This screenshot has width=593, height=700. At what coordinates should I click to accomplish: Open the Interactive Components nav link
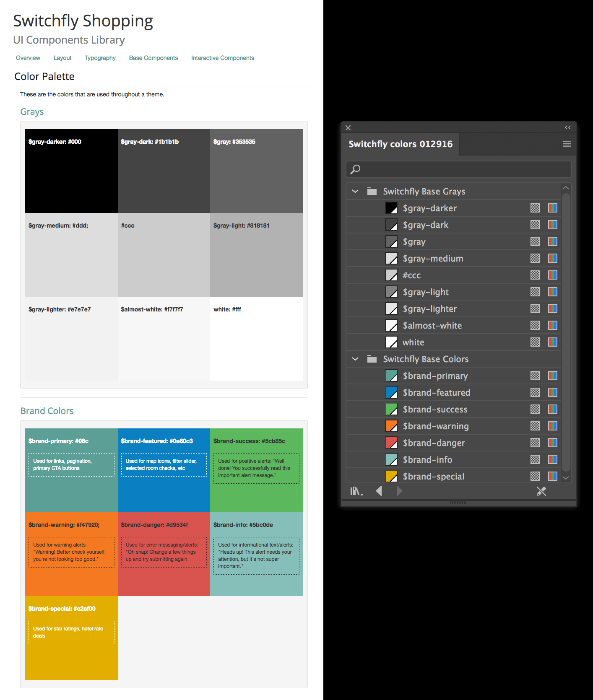pos(223,58)
